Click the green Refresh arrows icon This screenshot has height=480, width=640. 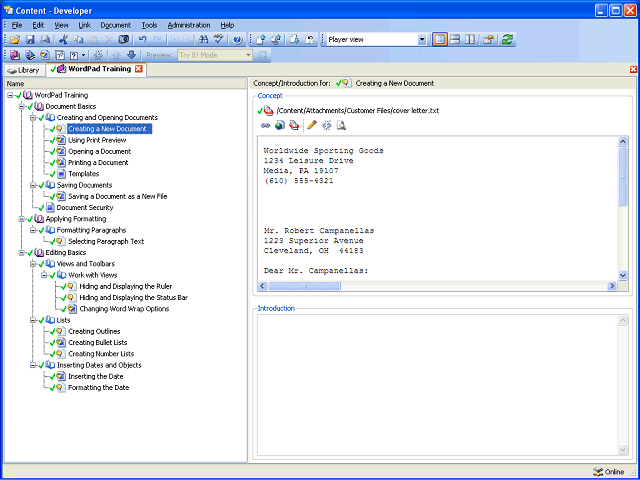(507, 40)
